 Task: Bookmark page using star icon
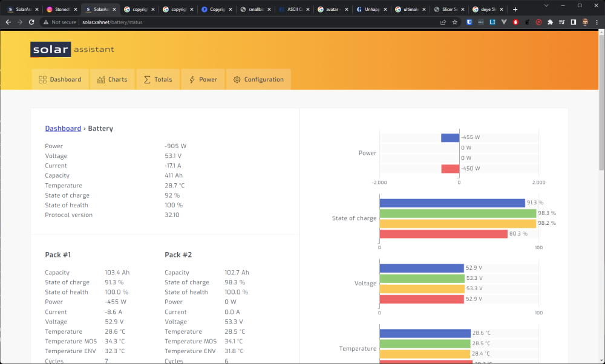[x=455, y=22]
